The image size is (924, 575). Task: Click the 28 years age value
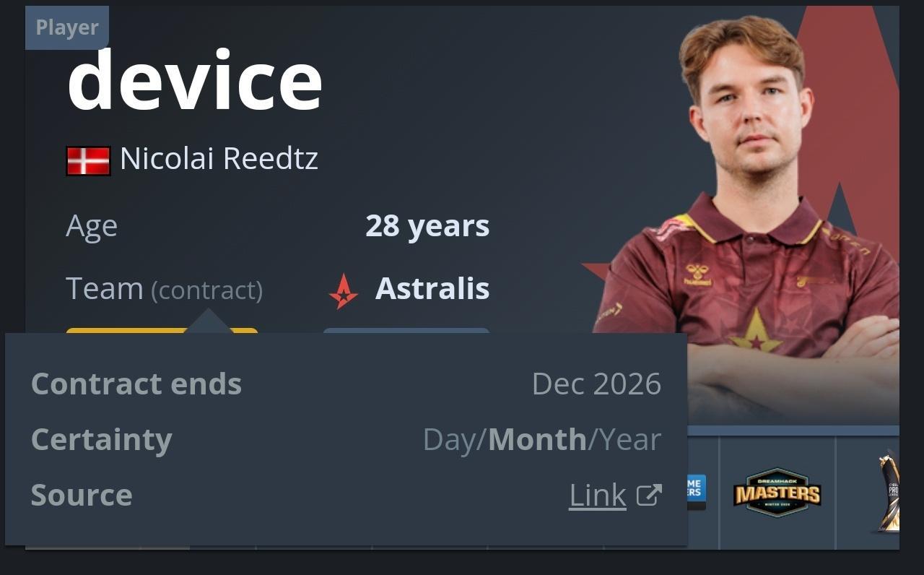click(427, 226)
